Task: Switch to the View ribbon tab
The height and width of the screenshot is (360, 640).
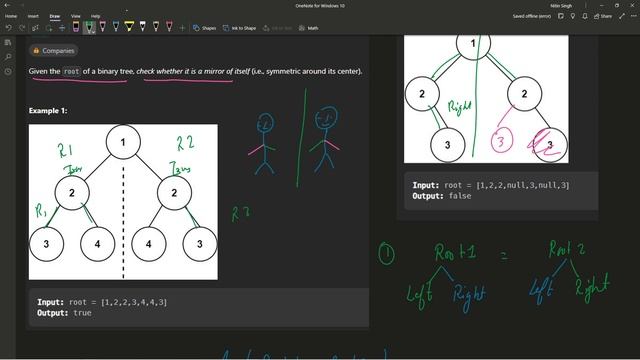Action: pos(76,16)
